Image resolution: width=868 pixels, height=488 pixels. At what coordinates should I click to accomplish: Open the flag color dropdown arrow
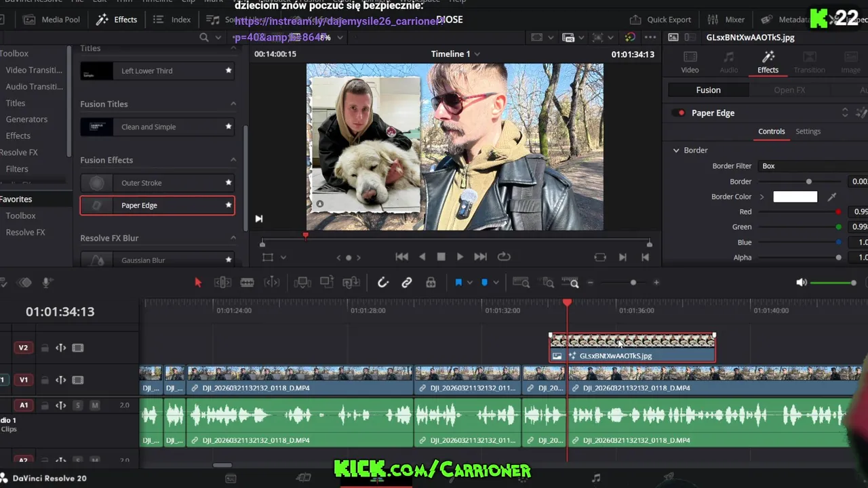[470, 283]
